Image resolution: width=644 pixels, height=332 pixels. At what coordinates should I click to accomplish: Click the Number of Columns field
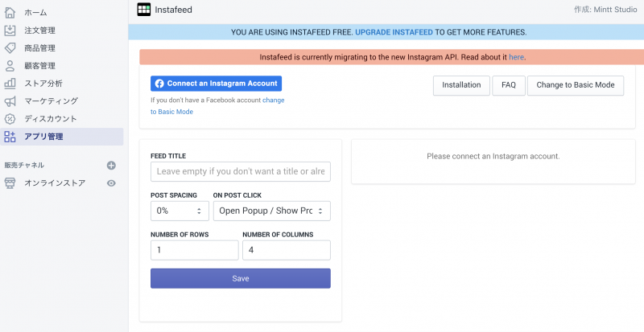click(x=287, y=250)
